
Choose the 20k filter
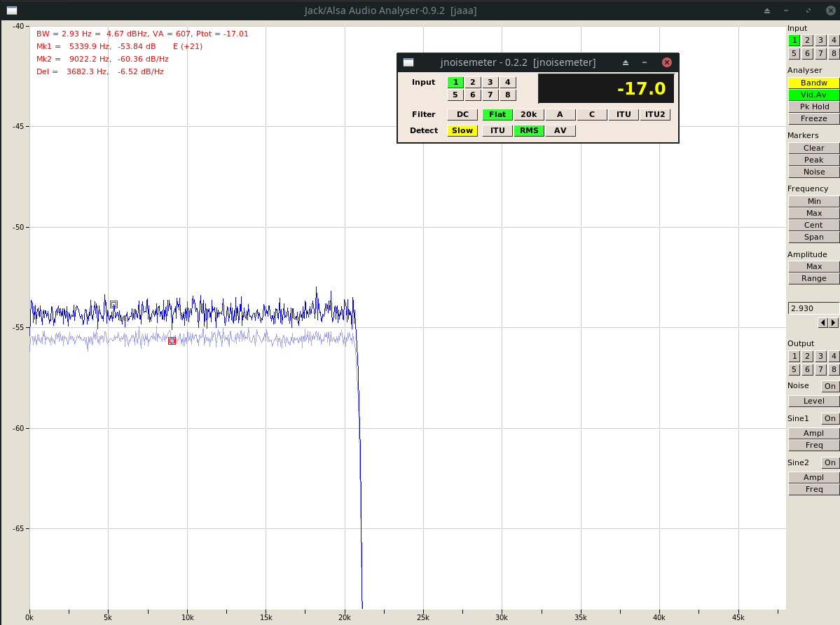[x=529, y=115]
